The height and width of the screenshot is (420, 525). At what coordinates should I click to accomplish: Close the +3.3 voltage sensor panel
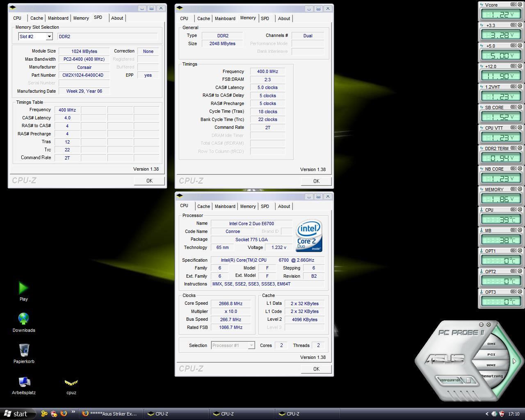tap(520, 25)
